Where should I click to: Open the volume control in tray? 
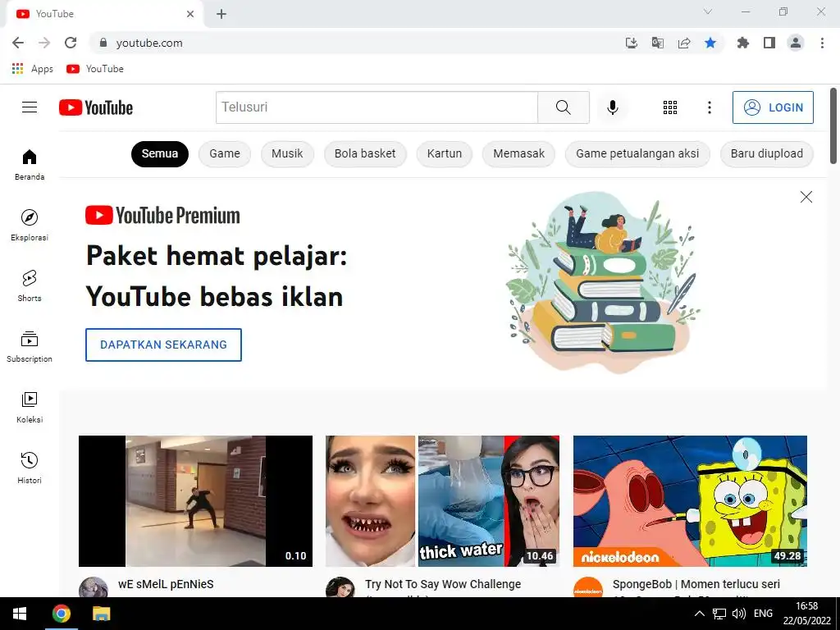click(x=739, y=614)
